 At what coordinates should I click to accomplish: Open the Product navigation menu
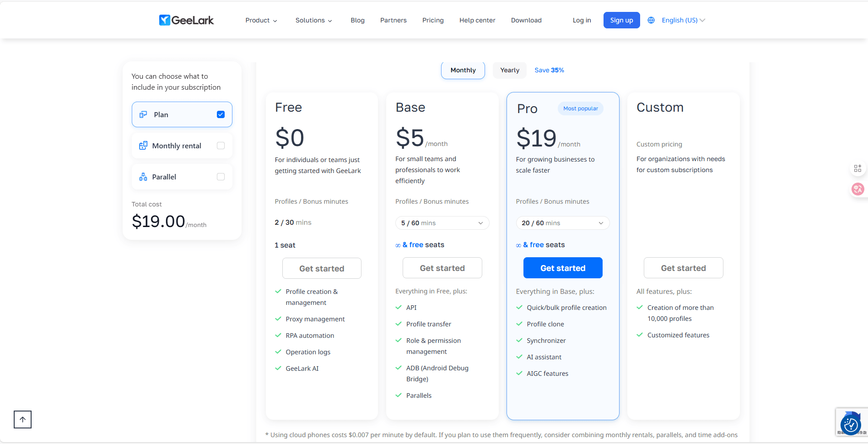(x=261, y=20)
